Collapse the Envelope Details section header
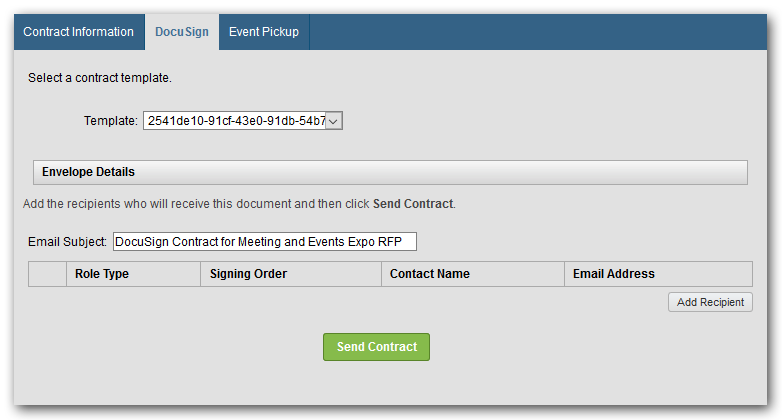This screenshot has height=420, width=782. point(390,172)
